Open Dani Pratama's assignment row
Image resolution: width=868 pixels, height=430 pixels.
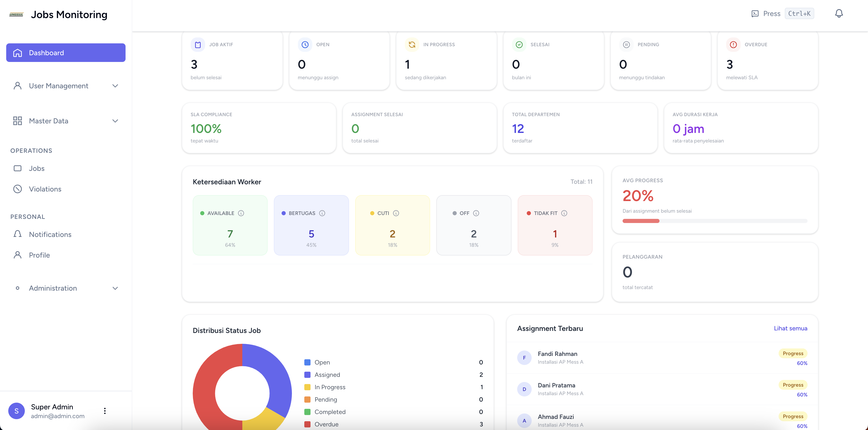pyautogui.click(x=662, y=389)
